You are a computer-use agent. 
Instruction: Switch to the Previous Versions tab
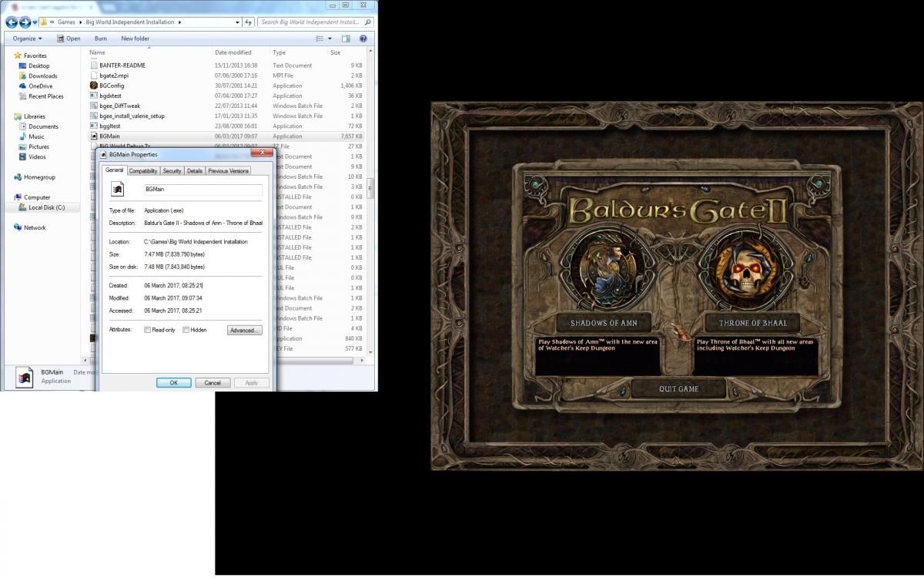pyautogui.click(x=229, y=171)
